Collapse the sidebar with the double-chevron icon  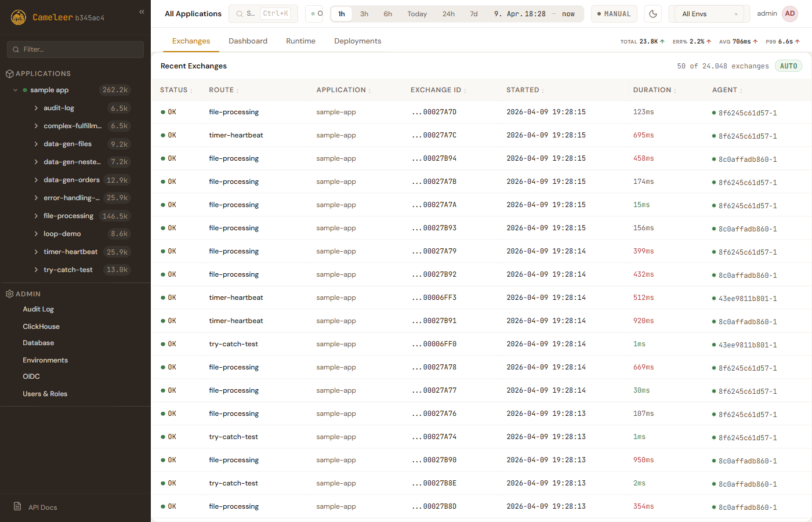click(x=142, y=12)
